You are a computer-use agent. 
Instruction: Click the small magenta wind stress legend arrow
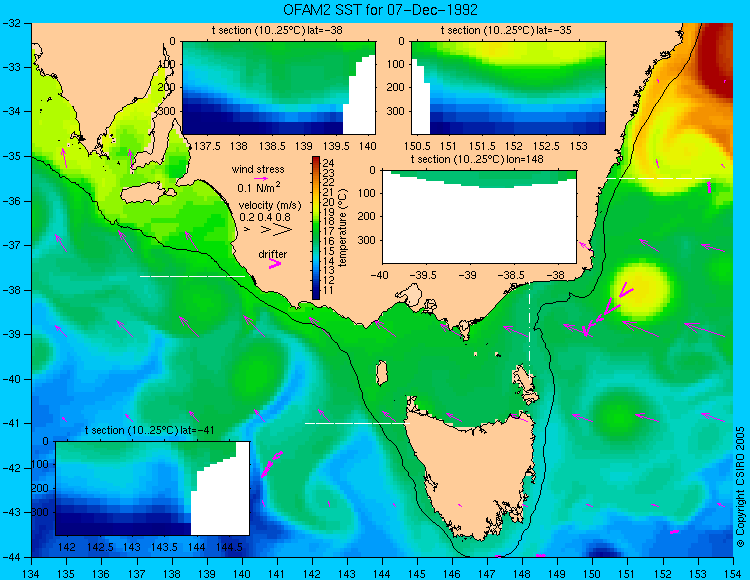pos(261,178)
